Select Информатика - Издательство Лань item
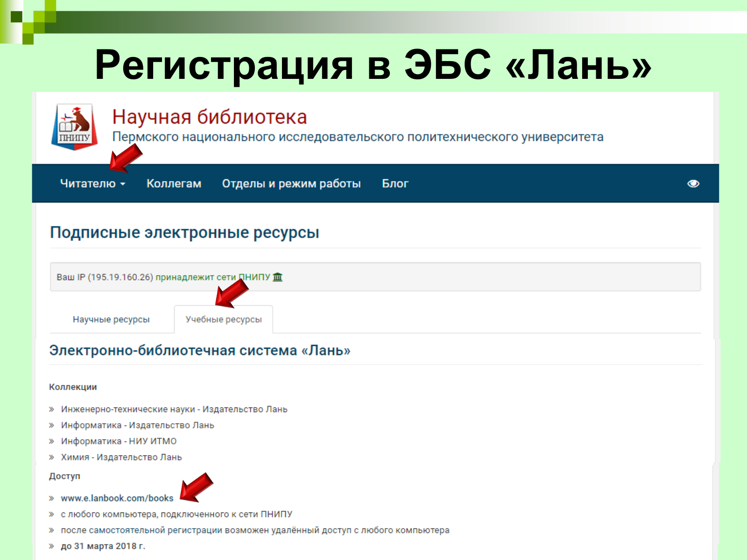Image resolution: width=747 pixels, height=560 pixels. (x=138, y=425)
